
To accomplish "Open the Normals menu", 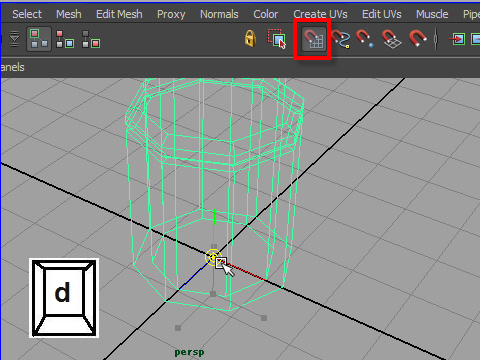I will [x=219, y=14].
